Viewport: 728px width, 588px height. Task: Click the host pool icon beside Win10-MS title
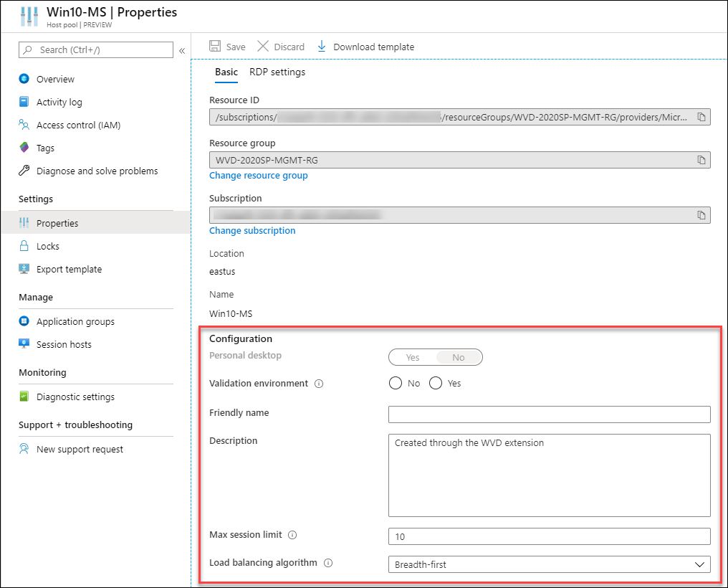pyautogui.click(x=29, y=16)
